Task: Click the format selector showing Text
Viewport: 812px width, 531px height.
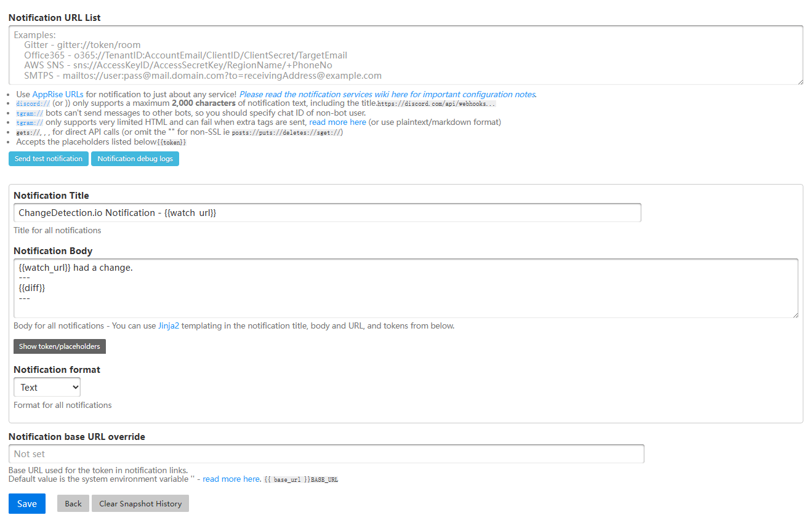Action: (x=47, y=387)
